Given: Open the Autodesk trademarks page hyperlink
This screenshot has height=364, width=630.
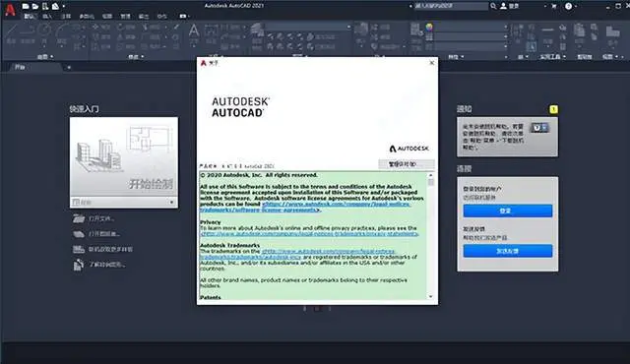Looking at the screenshot, I should click(297, 254).
